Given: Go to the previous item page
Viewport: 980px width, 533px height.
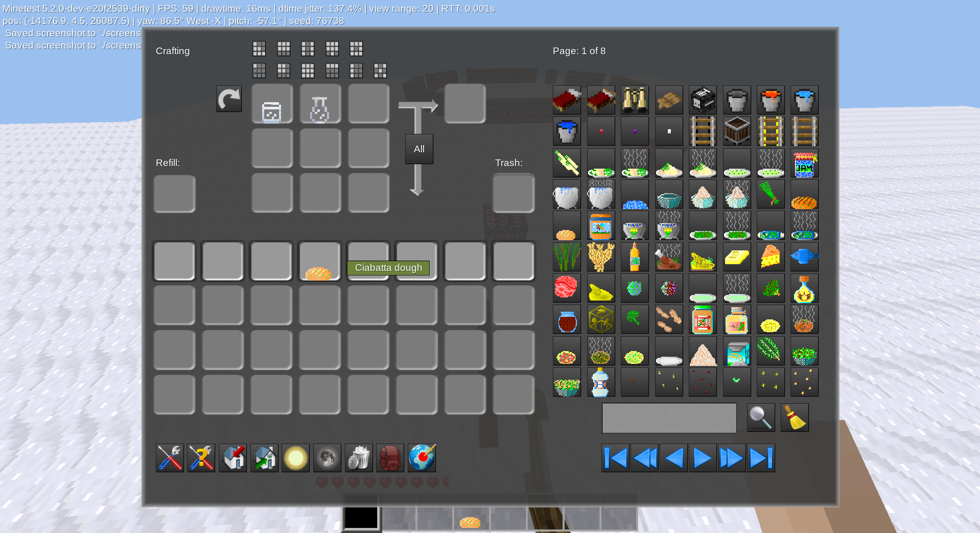Looking at the screenshot, I should coord(674,458).
